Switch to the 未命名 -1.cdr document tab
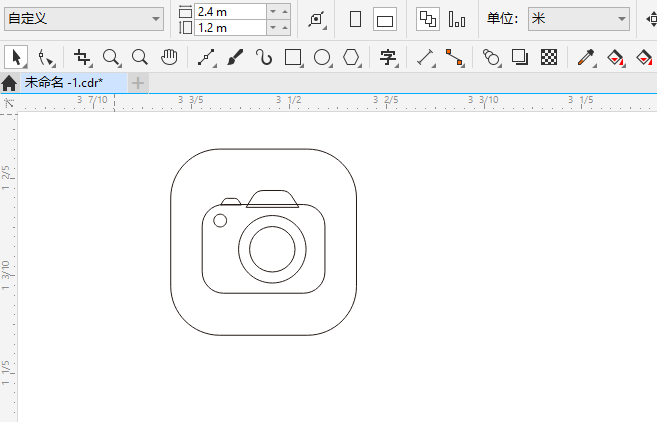 (73, 83)
